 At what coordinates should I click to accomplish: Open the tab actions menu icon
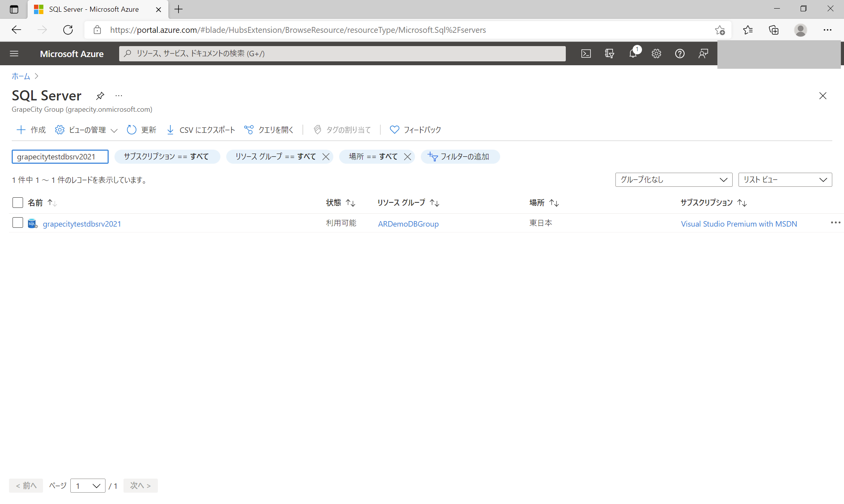point(14,9)
